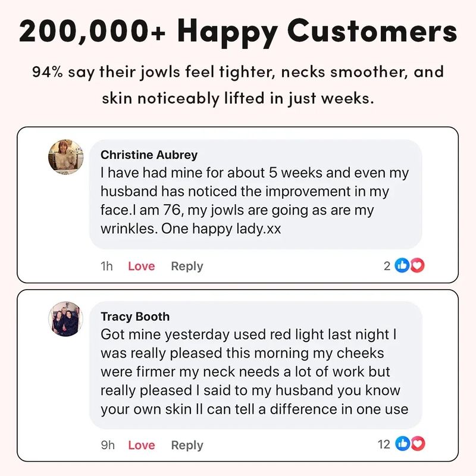Reply to Christine Aubrey's comment
The image size is (476, 476).
coord(187,267)
